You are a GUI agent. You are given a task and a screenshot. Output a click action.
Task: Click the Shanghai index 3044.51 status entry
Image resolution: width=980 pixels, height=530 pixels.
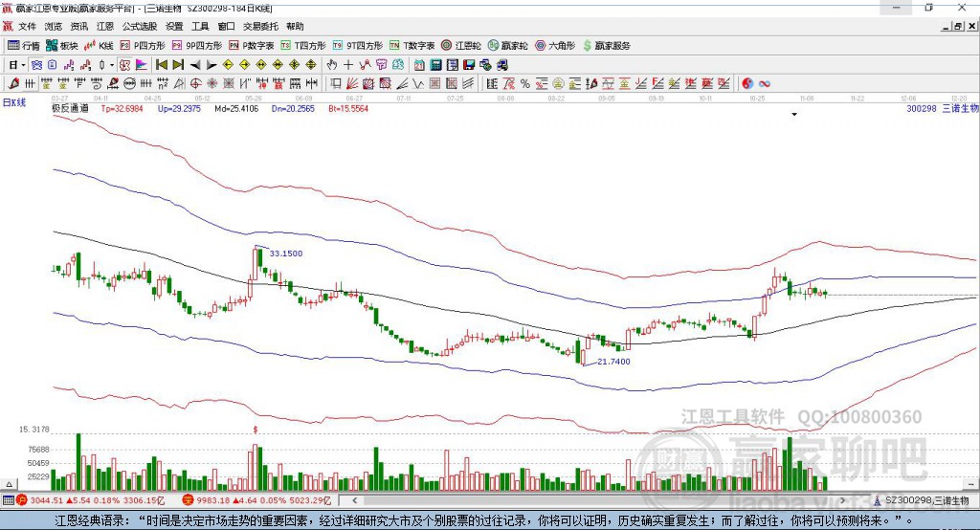[91, 500]
